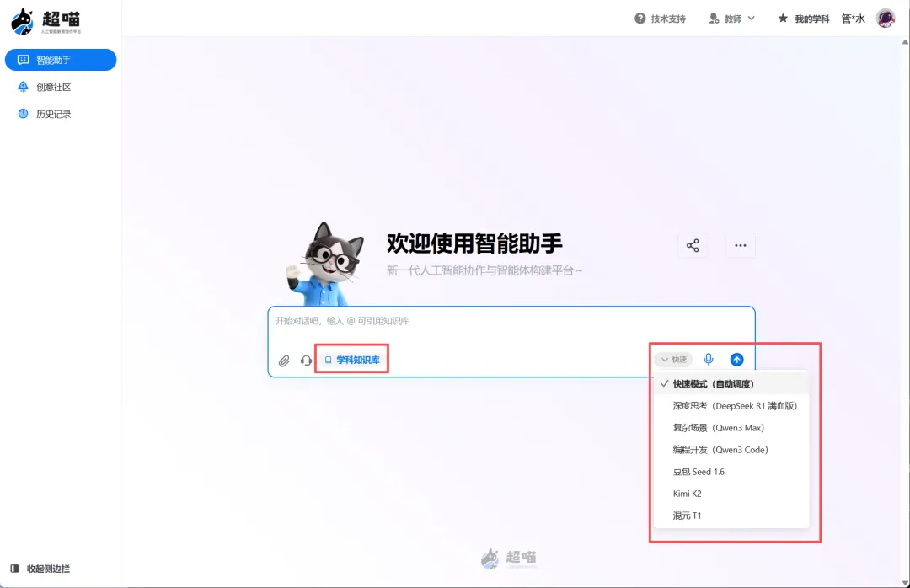This screenshot has height=588, width=910.
Task: Open the user avatar menu
Action: coord(886,19)
